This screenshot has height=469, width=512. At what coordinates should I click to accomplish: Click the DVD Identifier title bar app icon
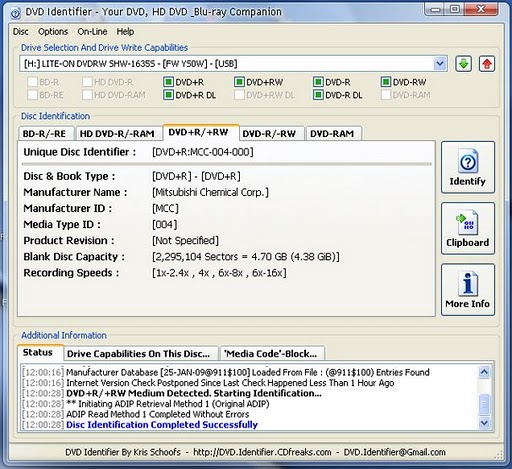pos(15,13)
